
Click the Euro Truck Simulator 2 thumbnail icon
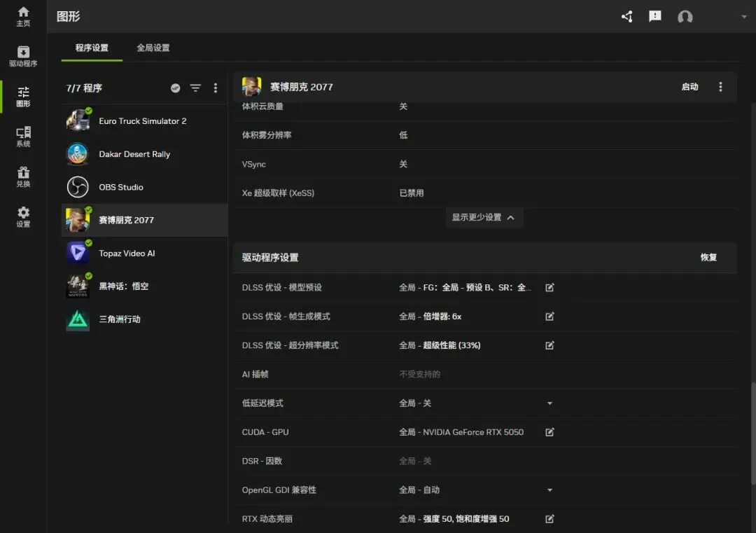click(78, 120)
